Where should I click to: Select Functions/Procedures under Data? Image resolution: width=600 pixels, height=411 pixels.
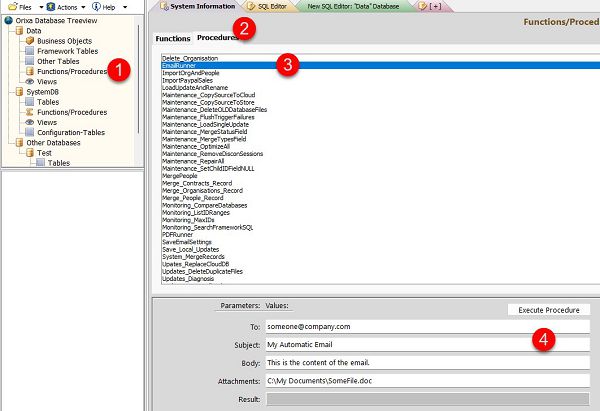[x=71, y=71]
